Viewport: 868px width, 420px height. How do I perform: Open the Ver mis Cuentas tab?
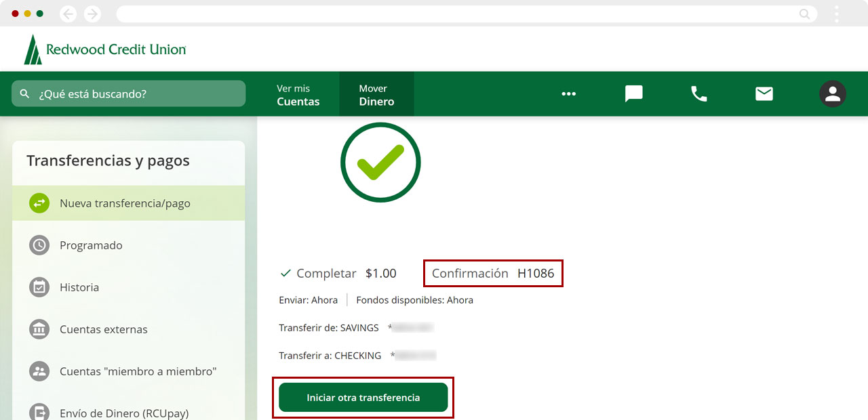(x=298, y=95)
